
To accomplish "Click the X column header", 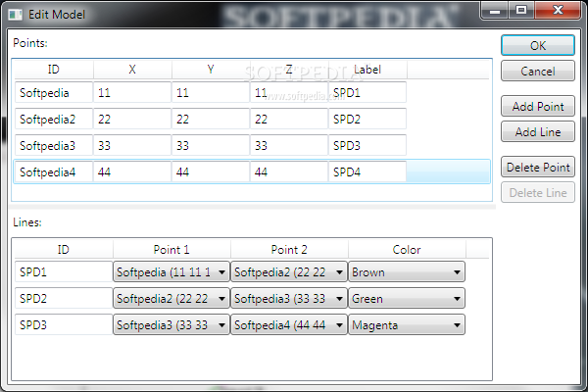I will [132, 70].
